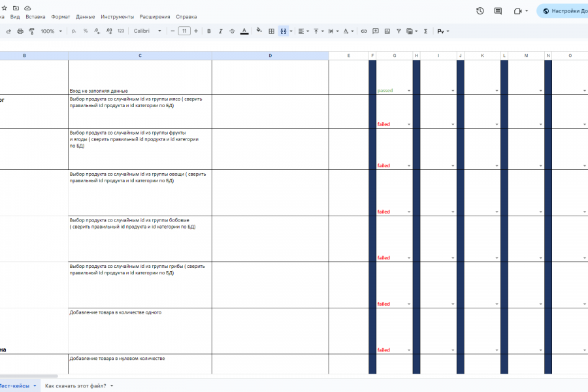Open text color picker

pyautogui.click(x=244, y=31)
